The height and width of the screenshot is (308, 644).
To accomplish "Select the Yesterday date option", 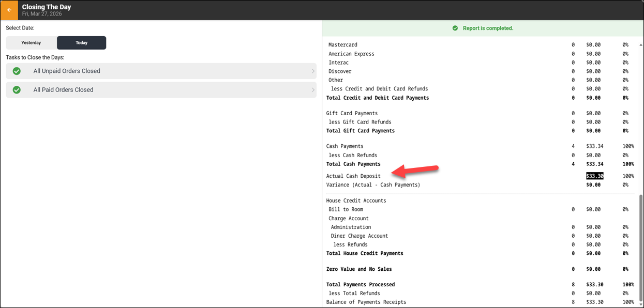I will (31, 43).
